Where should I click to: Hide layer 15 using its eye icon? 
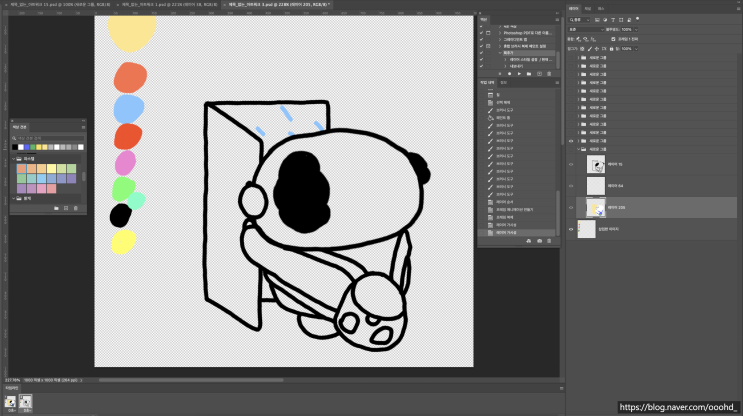(571, 164)
